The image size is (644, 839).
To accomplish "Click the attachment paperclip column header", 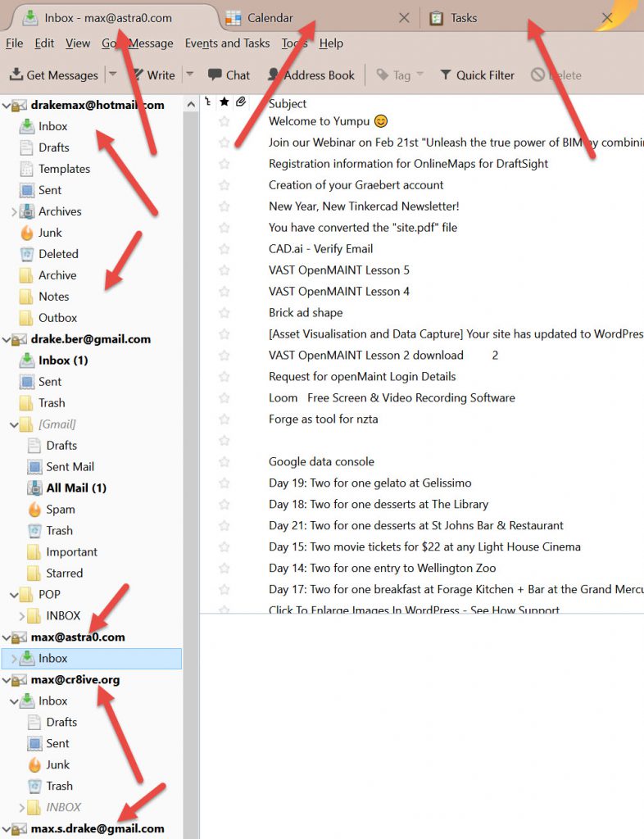I will click(240, 102).
